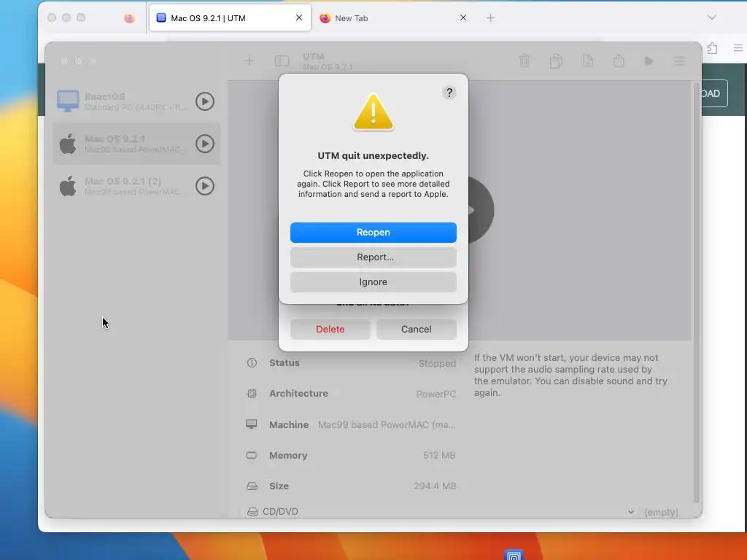747x560 pixels.
Task: Open a new browser tab with plus
Action: (491, 18)
